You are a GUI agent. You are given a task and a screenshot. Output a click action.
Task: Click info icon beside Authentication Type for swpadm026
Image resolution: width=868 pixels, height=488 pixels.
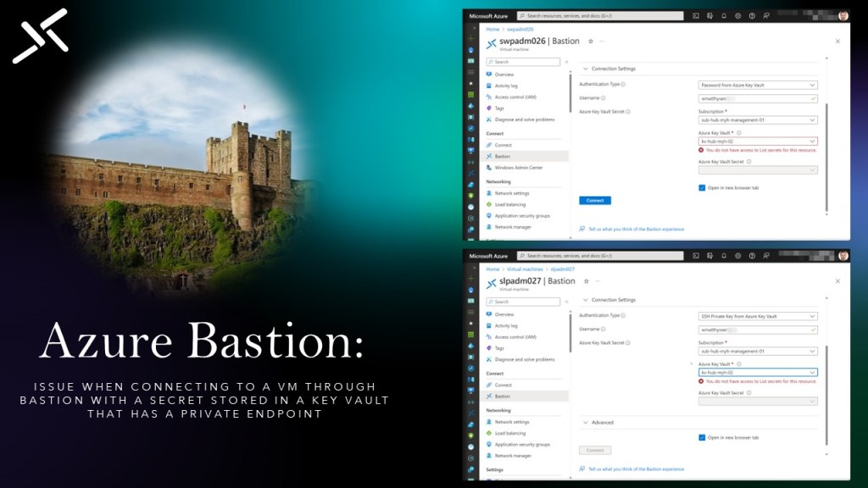624,85
